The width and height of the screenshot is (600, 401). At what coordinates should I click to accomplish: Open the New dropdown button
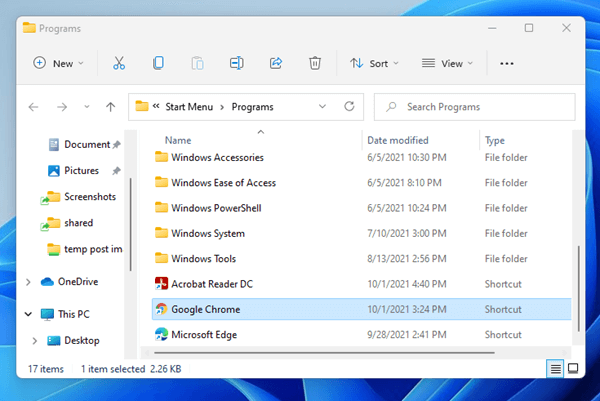tap(59, 63)
